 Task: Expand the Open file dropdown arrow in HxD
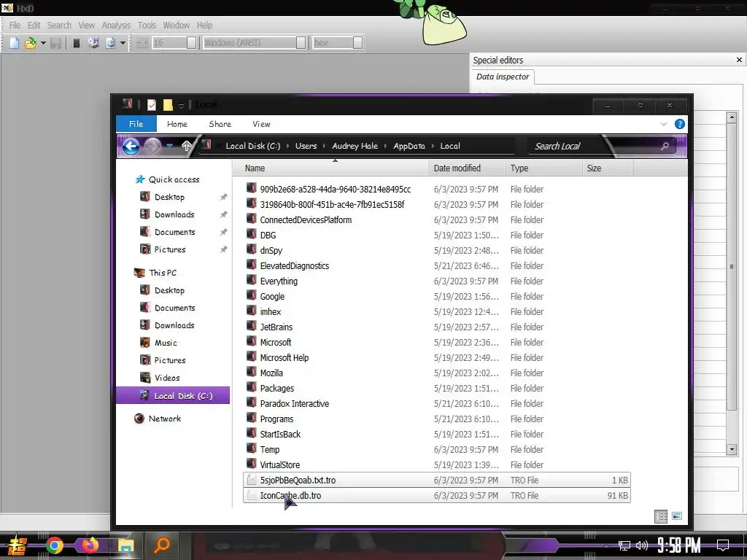[43, 43]
